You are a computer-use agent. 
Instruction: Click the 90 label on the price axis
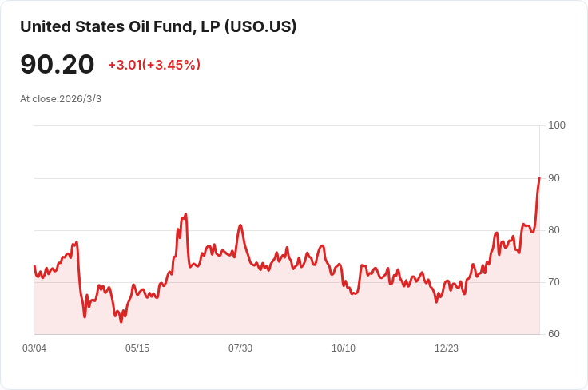[554, 178]
